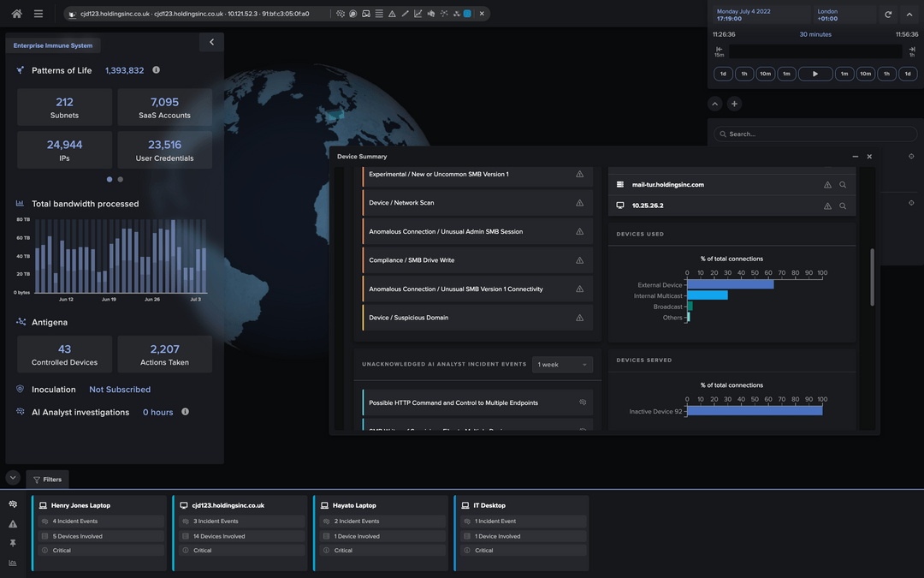
Task: Click the Not Subscribed link next to Inoculation
Action: (120, 389)
